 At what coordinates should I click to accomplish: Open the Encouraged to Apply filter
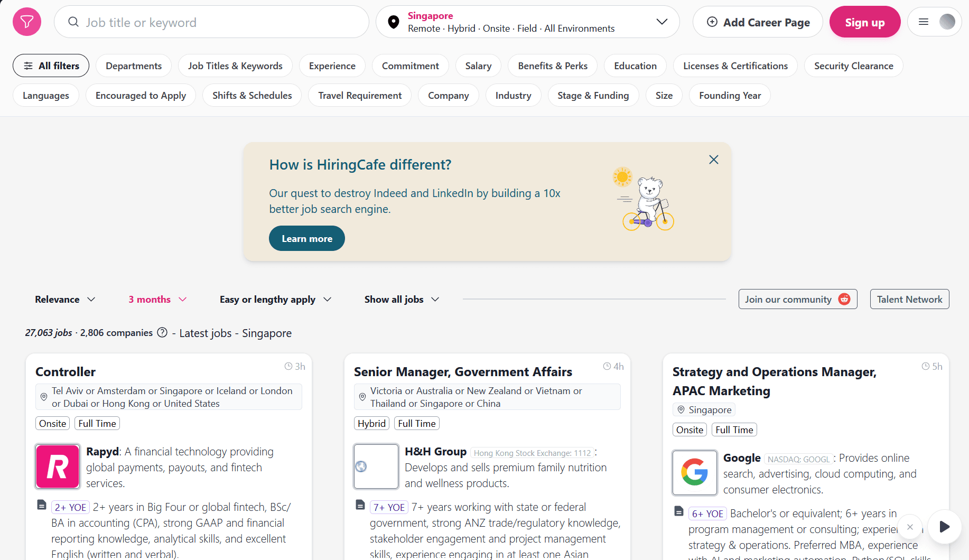coord(141,95)
